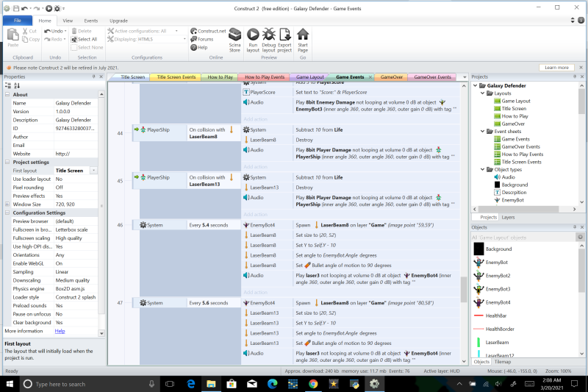This screenshot has height=392, width=588.
Task: Select the Website property value field
Action: point(76,154)
